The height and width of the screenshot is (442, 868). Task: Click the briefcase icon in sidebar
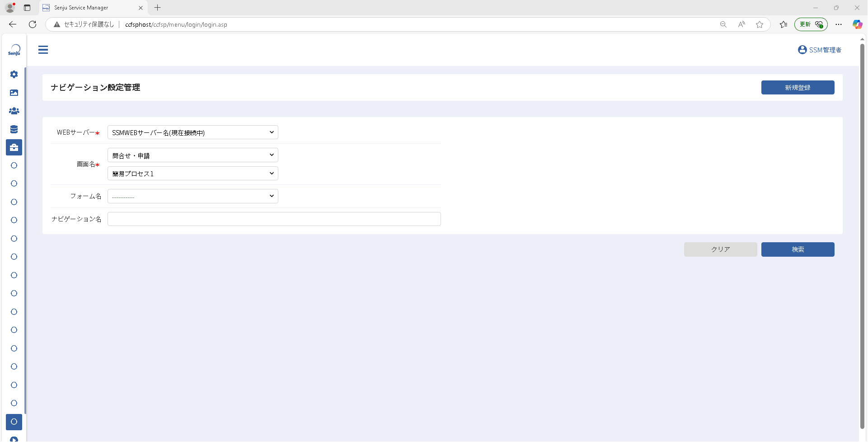[x=14, y=147]
